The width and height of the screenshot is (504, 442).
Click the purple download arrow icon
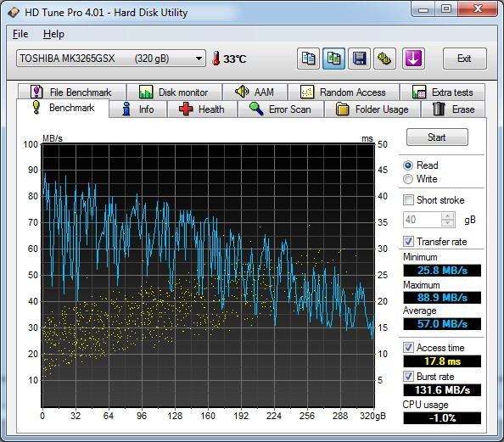point(413,59)
